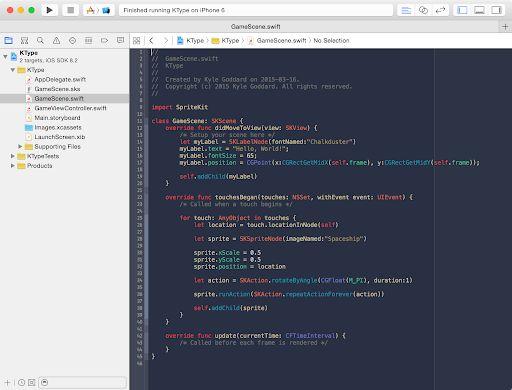Toggle the Debug area visibility
Image resolution: width=512 pixels, height=390 pixels.
(479, 10)
